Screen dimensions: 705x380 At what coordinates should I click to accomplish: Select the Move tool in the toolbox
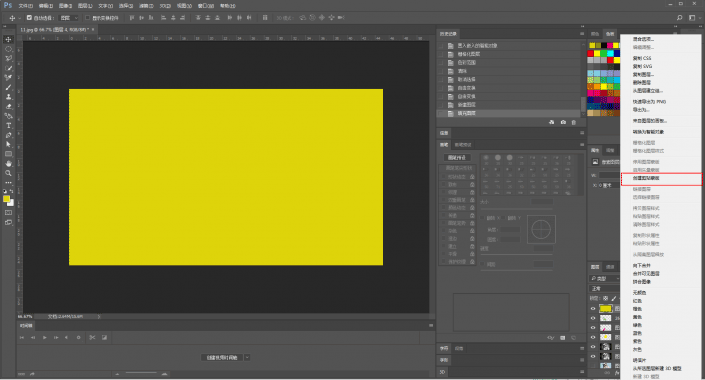click(x=8, y=40)
